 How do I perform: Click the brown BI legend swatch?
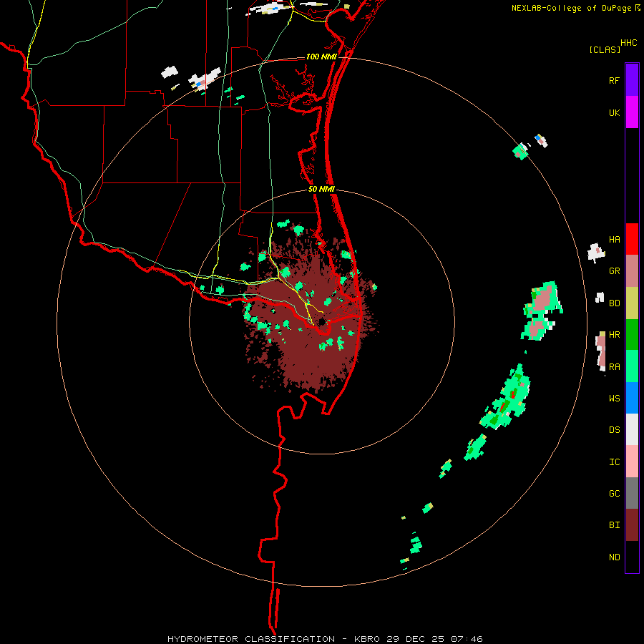(632, 525)
